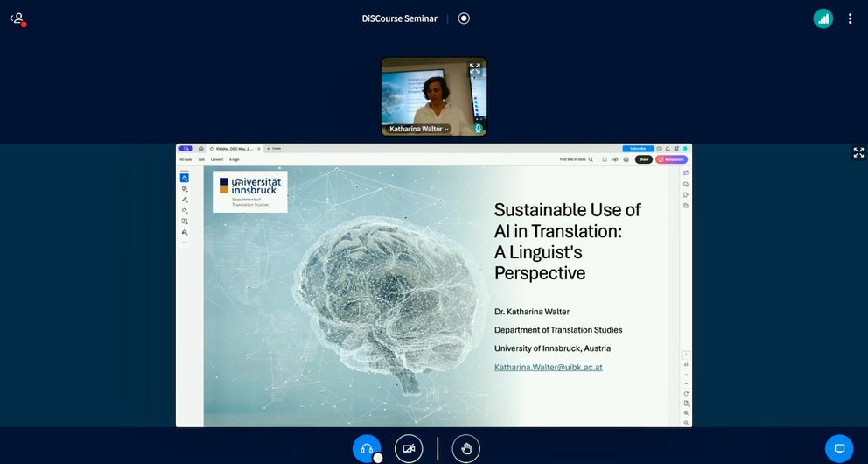Raise your hand

coord(466,448)
